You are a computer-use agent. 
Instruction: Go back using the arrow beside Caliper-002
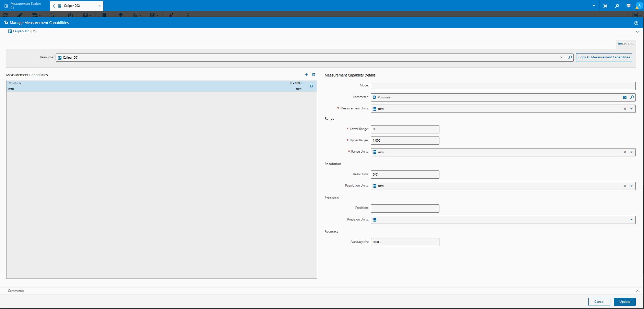click(x=54, y=6)
